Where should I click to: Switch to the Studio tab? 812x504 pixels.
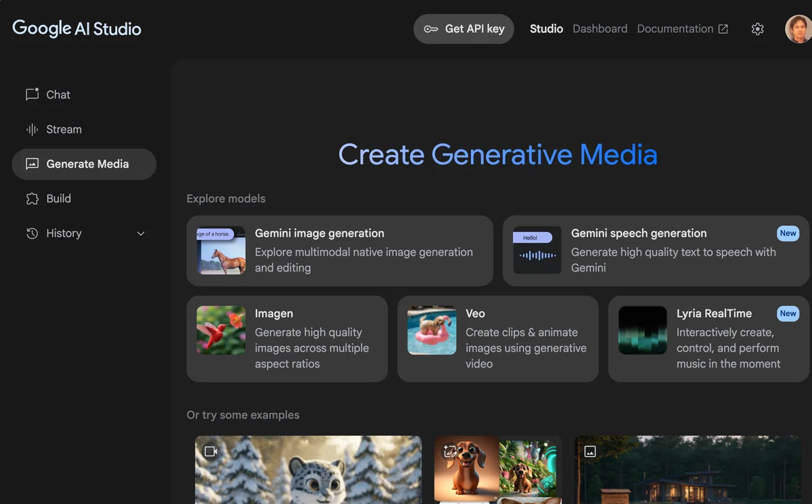(x=547, y=29)
